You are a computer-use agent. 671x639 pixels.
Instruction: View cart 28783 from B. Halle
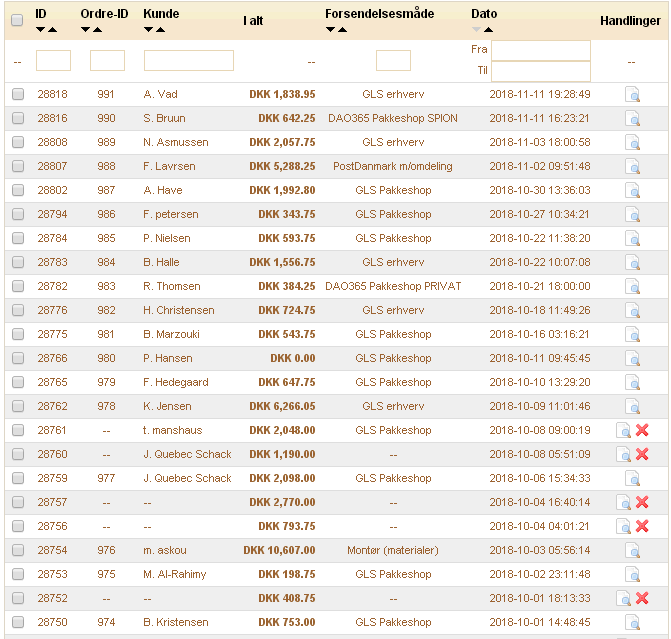coord(632,262)
